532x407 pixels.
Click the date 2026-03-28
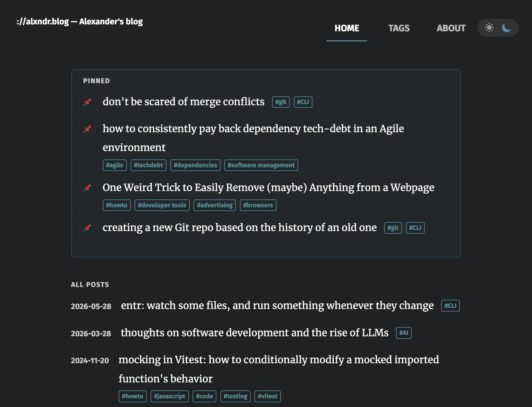pyautogui.click(x=91, y=334)
